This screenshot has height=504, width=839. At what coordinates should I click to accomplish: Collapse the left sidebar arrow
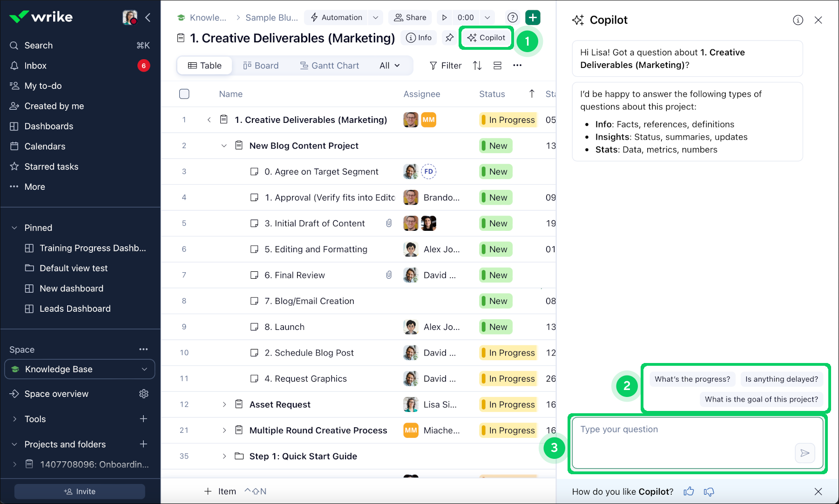148,18
